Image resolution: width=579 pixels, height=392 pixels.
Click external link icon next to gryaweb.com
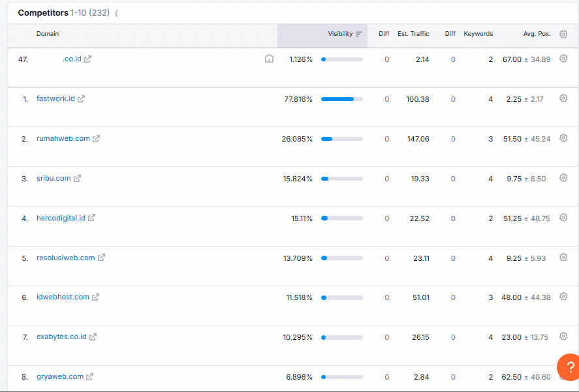tap(89, 376)
